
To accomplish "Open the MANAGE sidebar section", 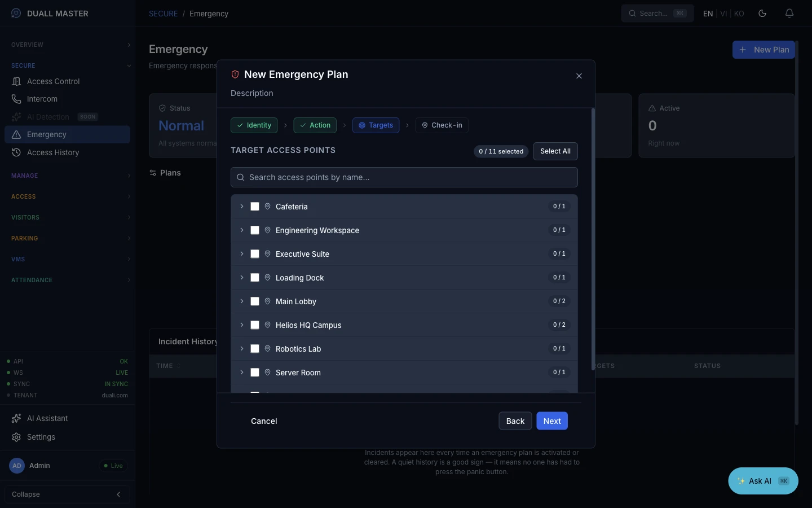I will [70, 176].
